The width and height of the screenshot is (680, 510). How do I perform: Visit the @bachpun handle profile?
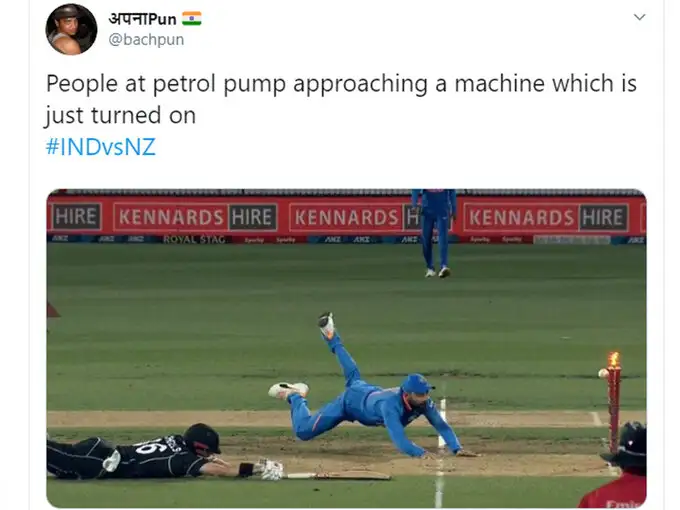[x=146, y=39]
